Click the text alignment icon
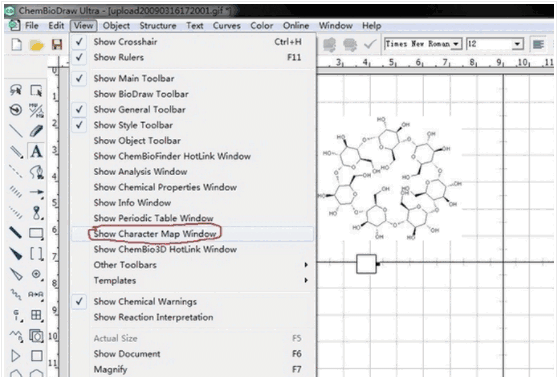557x377 pixels. [x=539, y=44]
